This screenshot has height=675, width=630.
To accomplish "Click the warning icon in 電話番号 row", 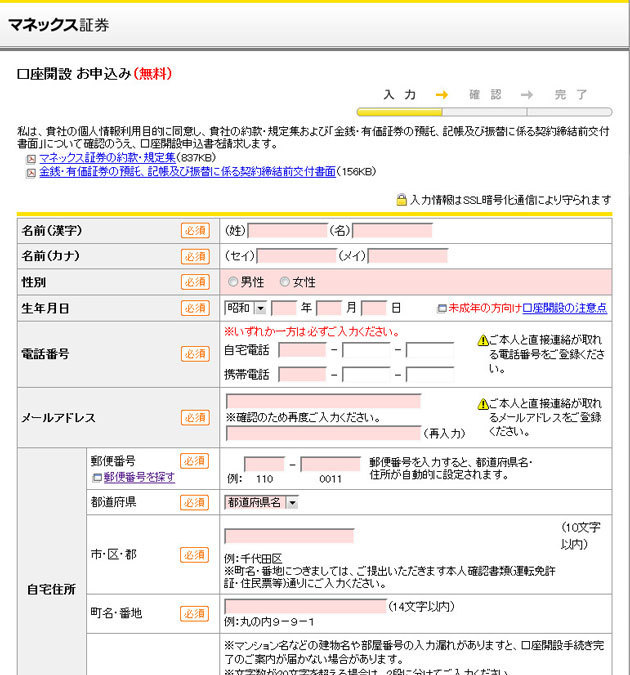I will (483, 341).
